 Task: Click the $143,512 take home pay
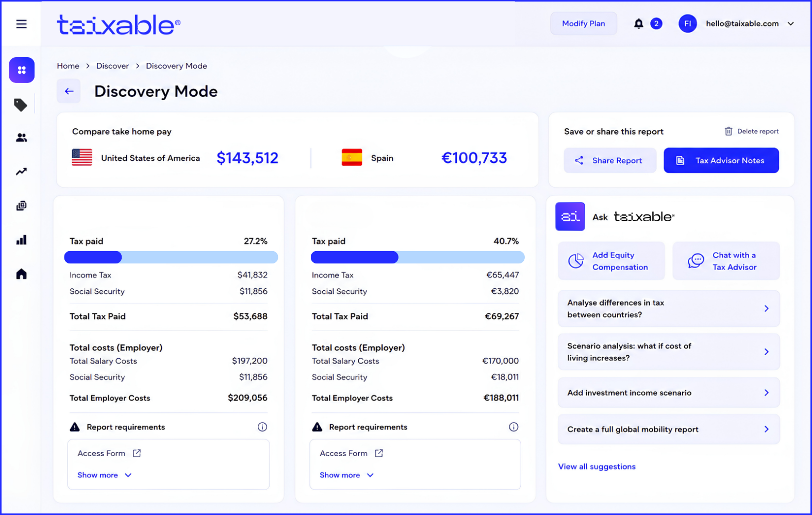coord(247,158)
